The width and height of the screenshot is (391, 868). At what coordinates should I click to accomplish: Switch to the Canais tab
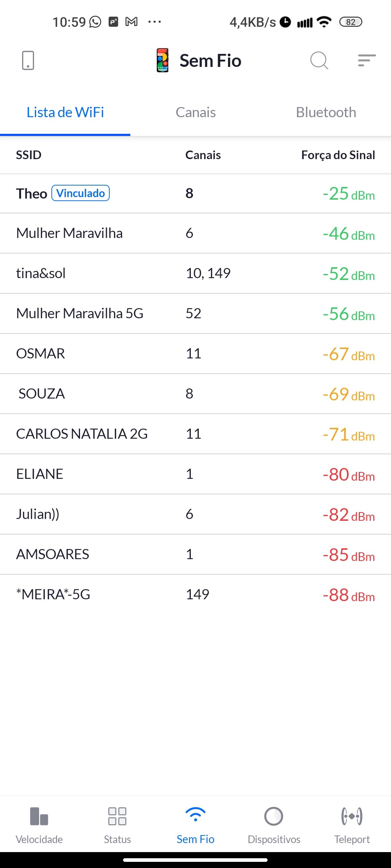[195, 112]
